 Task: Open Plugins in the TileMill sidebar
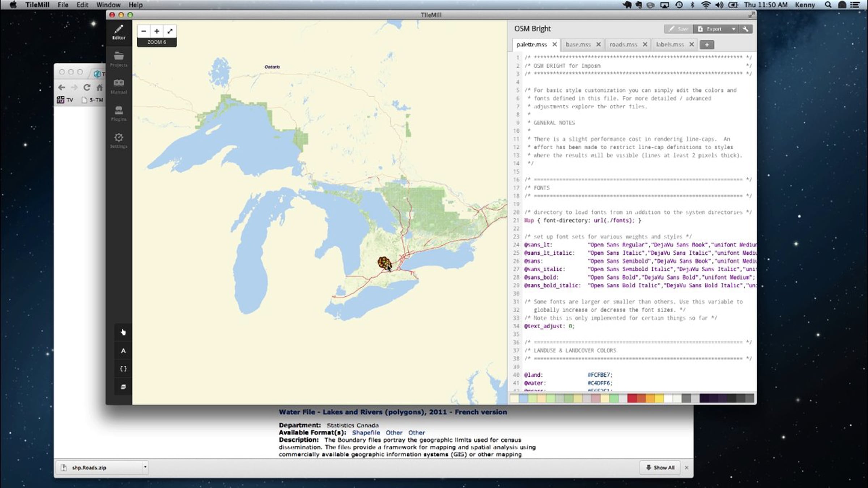119,114
